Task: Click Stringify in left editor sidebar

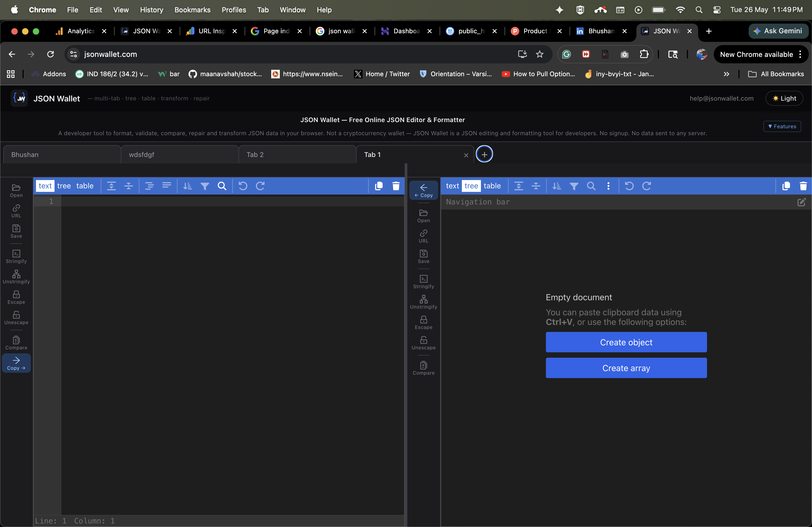Action: 16,257
